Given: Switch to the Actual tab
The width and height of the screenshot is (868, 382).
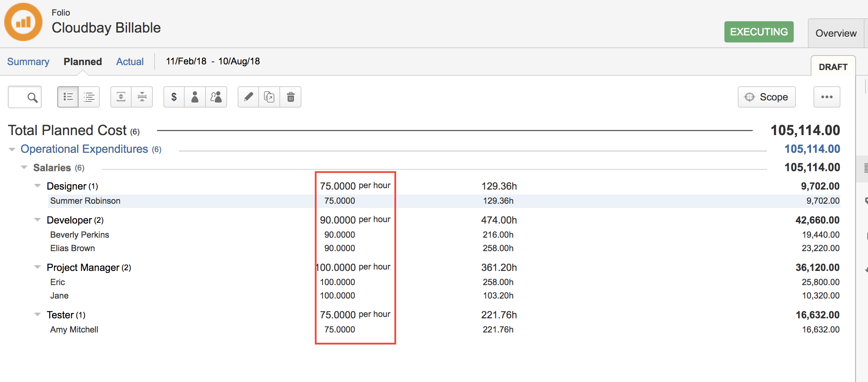Looking at the screenshot, I should [x=130, y=62].
